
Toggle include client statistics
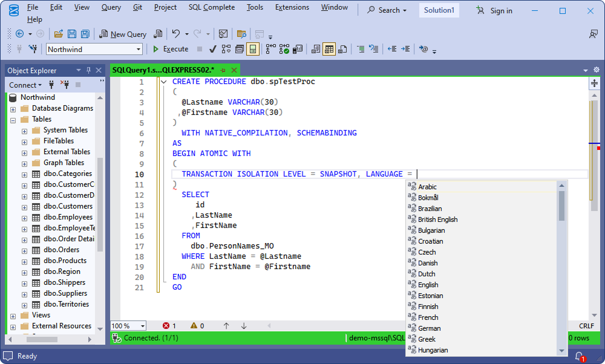click(x=298, y=49)
